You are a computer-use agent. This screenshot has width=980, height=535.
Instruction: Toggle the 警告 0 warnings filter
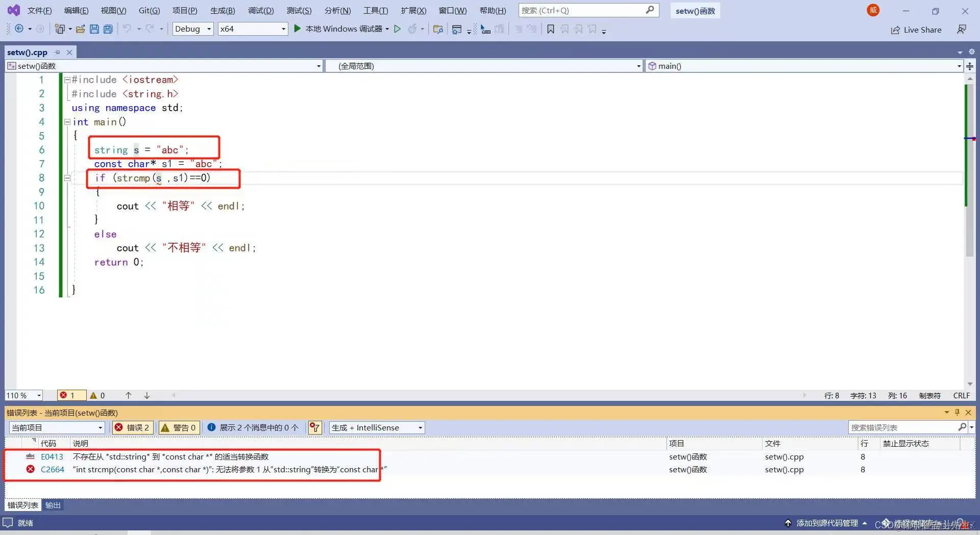tap(179, 427)
